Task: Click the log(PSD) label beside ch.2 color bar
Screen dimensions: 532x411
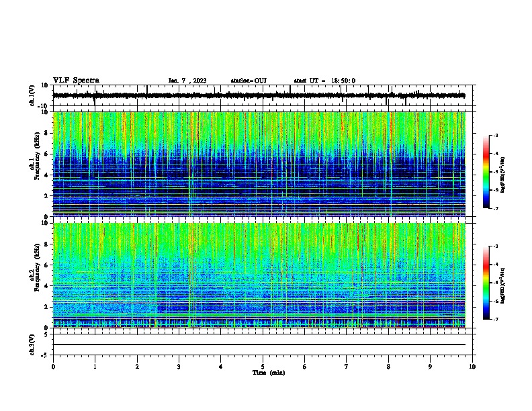Action: point(503,285)
